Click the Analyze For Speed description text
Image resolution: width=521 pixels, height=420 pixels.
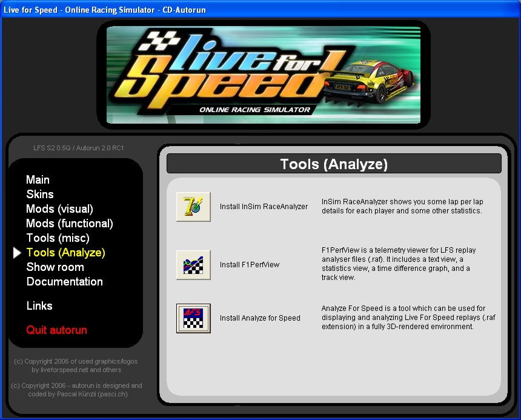pos(408,318)
